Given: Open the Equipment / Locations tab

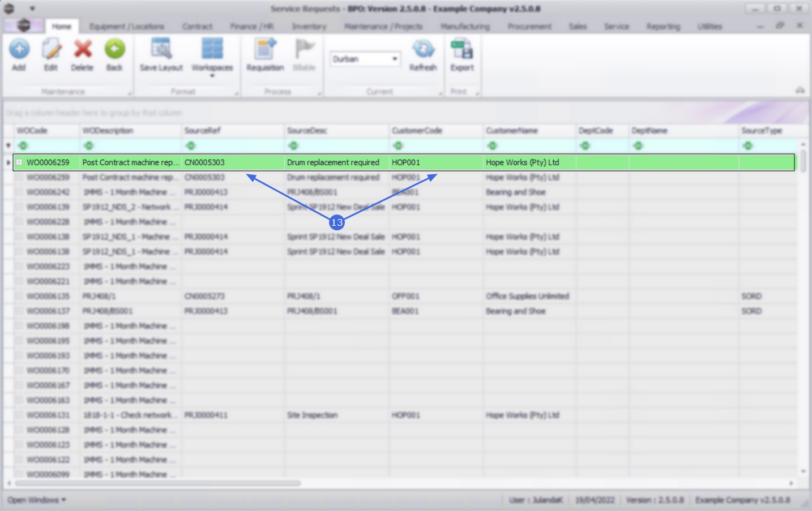Looking at the screenshot, I should point(127,27).
